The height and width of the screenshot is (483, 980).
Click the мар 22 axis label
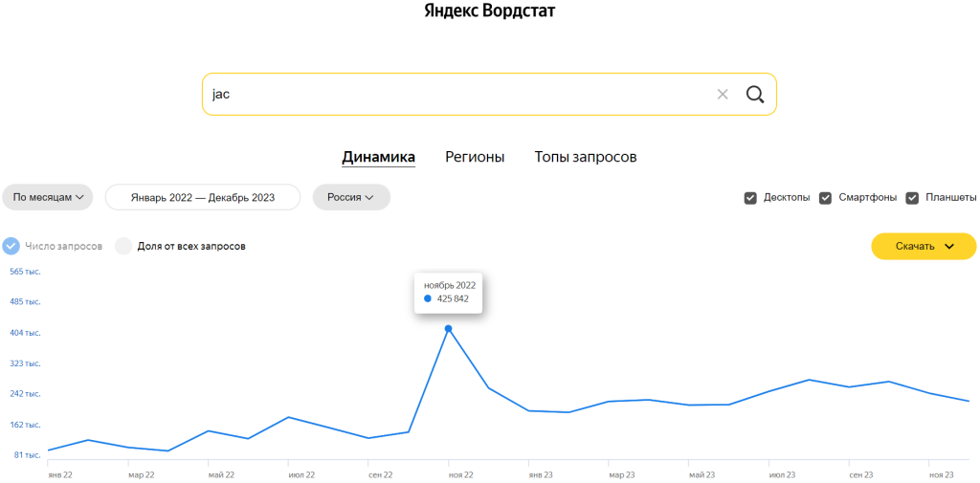142,475
